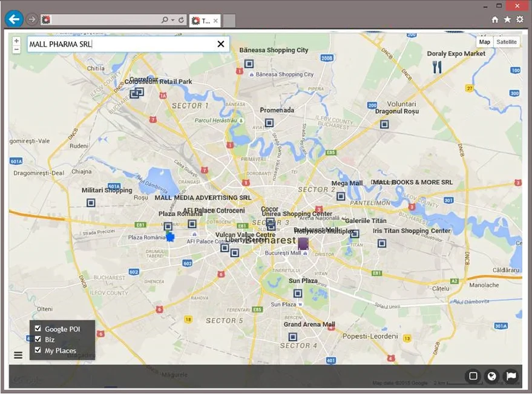532x394 pixels.
Task: Maximize the browser window
Action: [499, 6]
